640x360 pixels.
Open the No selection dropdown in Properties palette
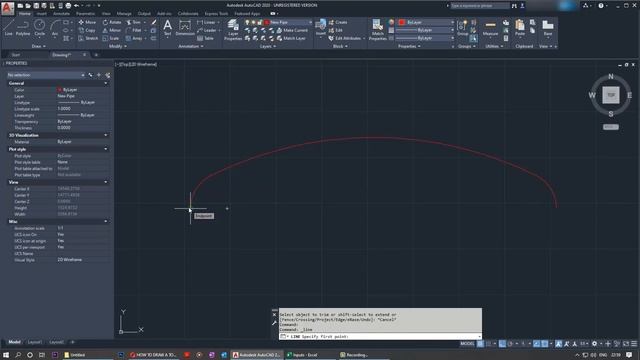pos(46,75)
